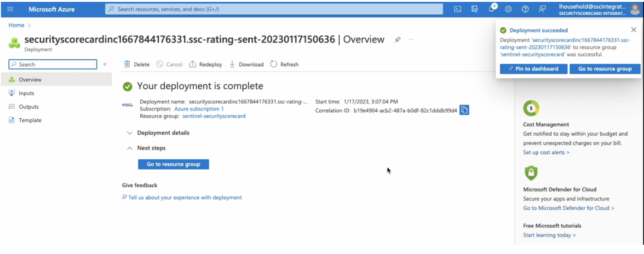Click the Cancel toolbar button

coord(169,64)
